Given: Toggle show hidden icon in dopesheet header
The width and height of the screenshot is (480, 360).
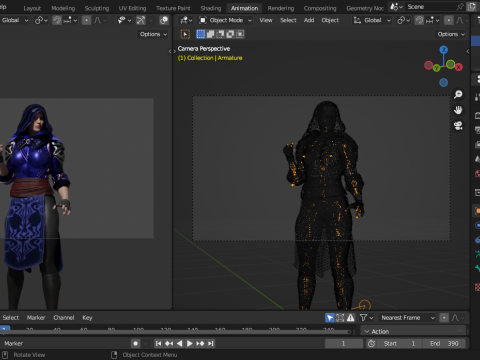Looking at the screenshot, I should 340,318.
